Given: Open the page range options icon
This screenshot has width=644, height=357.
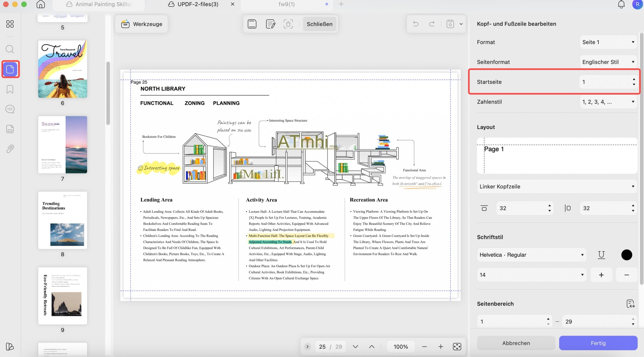Looking at the screenshot, I should coord(630,304).
